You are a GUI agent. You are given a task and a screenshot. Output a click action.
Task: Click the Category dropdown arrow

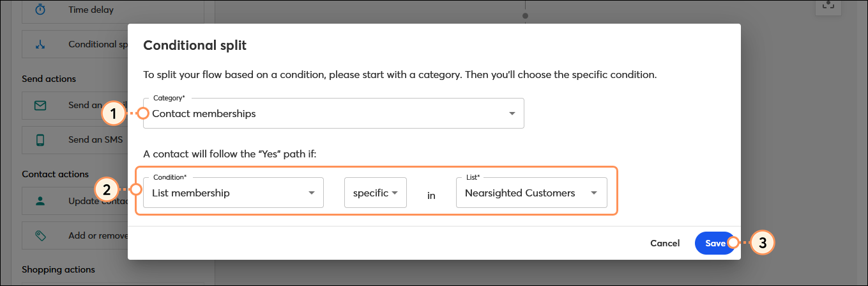[x=512, y=114]
